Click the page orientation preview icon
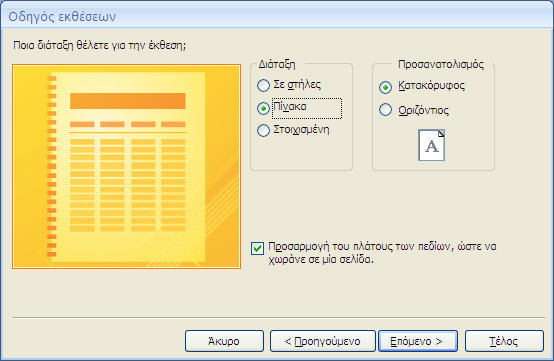Image resolution: width=554 pixels, height=361 pixels. (431, 145)
